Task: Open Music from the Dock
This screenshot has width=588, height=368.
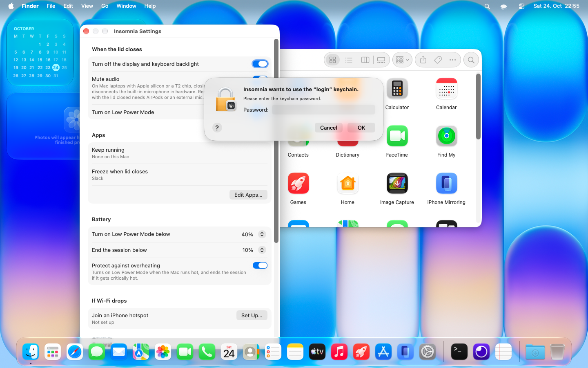Action: (x=339, y=352)
